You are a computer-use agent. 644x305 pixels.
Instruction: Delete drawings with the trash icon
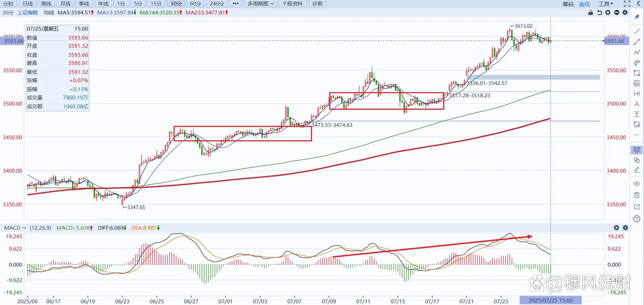(637, 195)
